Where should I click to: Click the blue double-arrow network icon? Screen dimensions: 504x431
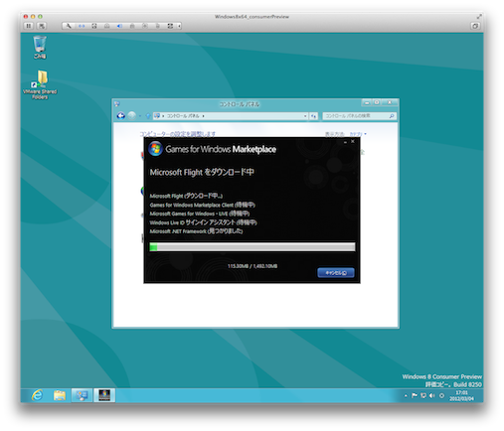82,26
